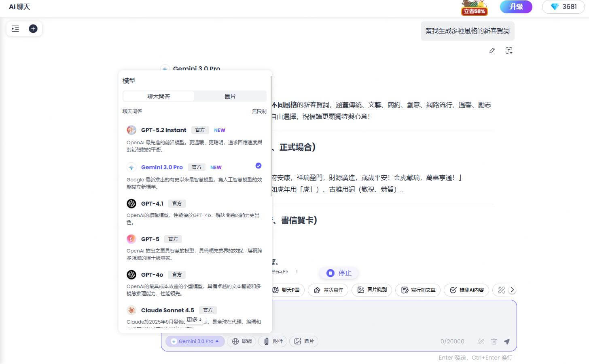Click the Gemini 3.0 Pro sparkle icon in list

point(131,167)
